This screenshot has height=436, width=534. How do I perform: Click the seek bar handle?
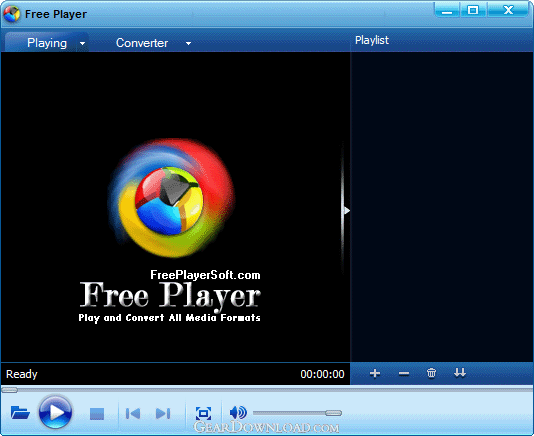point(10,390)
